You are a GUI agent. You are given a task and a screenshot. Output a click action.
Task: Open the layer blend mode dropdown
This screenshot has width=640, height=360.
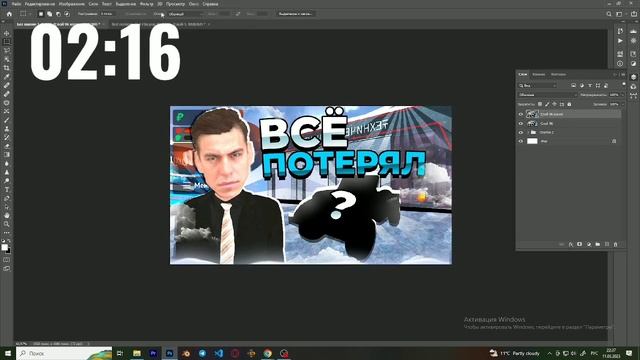[547, 95]
